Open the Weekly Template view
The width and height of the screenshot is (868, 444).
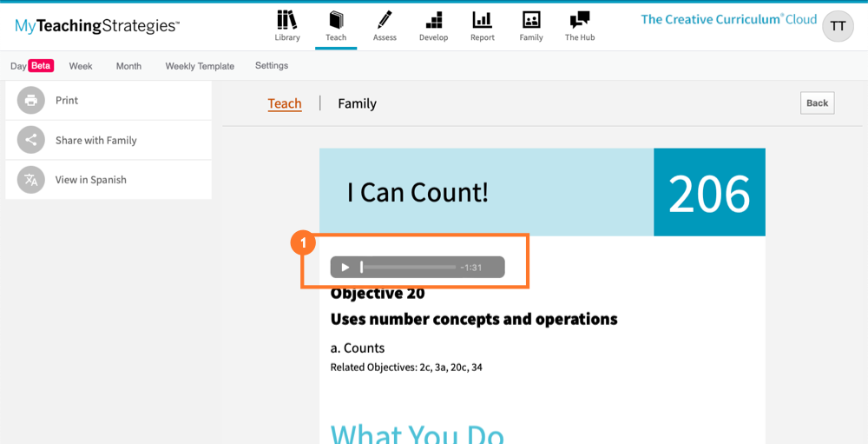(200, 66)
